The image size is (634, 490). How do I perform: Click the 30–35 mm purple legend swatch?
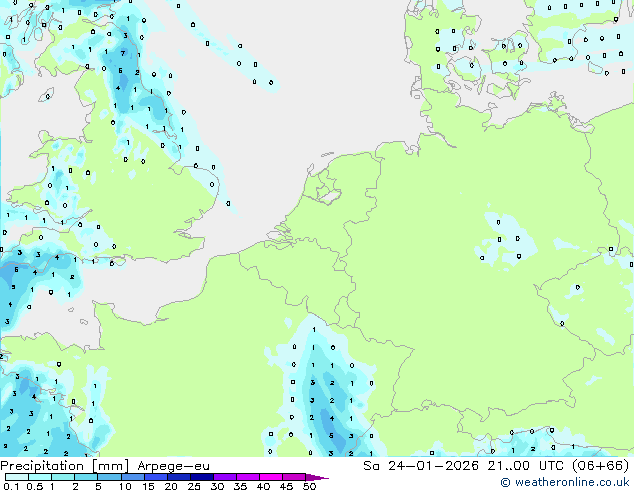pos(224,477)
